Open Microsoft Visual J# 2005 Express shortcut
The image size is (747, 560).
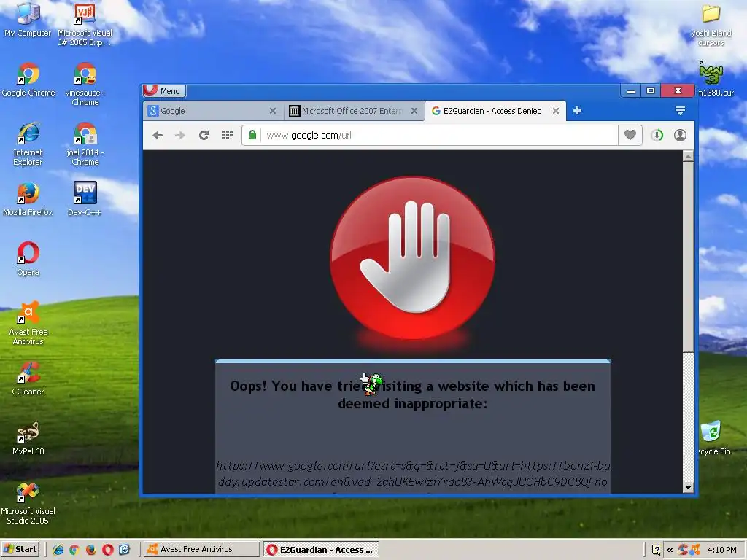85,24
